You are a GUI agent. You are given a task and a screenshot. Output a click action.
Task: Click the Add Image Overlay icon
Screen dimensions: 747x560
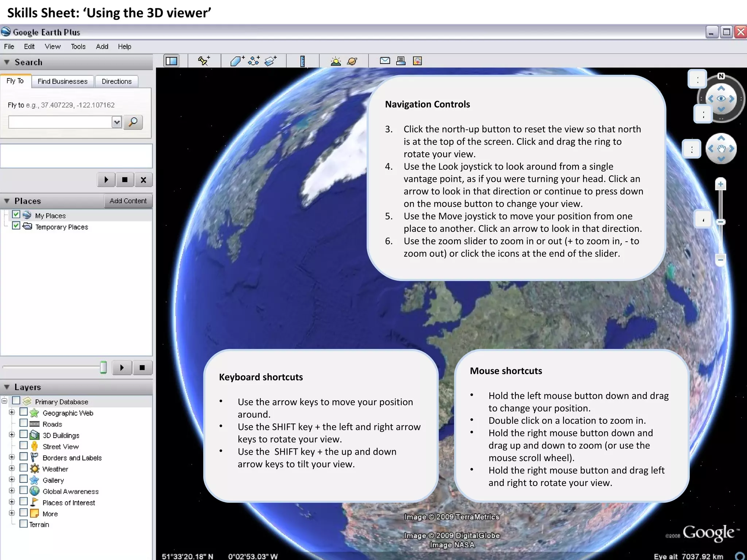[270, 61]
